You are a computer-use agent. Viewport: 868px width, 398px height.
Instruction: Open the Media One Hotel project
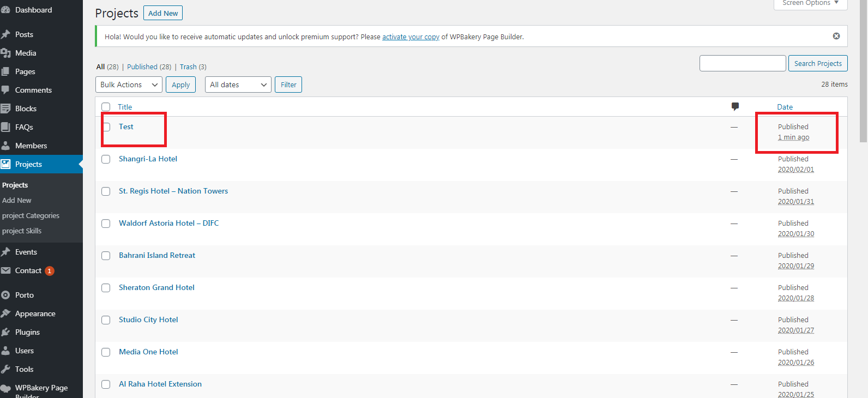click(148, 352)
